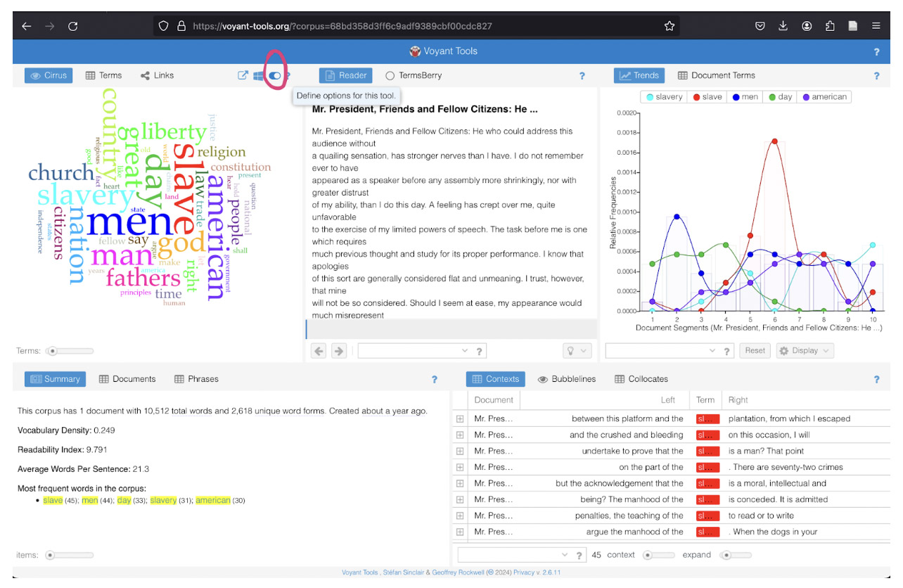Click the browser back arrow
Viewport: 903px width, 588px height.
27,26
